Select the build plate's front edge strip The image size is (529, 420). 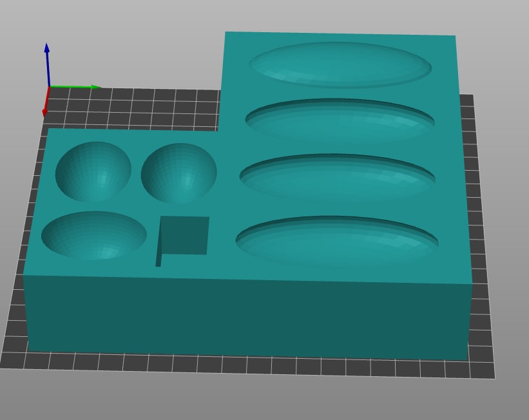pyautogui.click(x=245, y=365)
